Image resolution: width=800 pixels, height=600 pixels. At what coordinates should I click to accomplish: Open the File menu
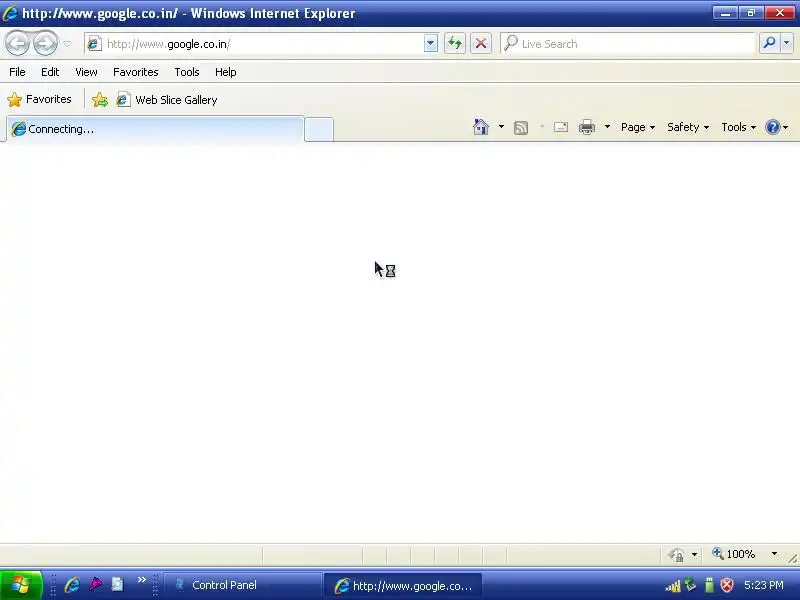pyautogui.click(x=17, y=72)
